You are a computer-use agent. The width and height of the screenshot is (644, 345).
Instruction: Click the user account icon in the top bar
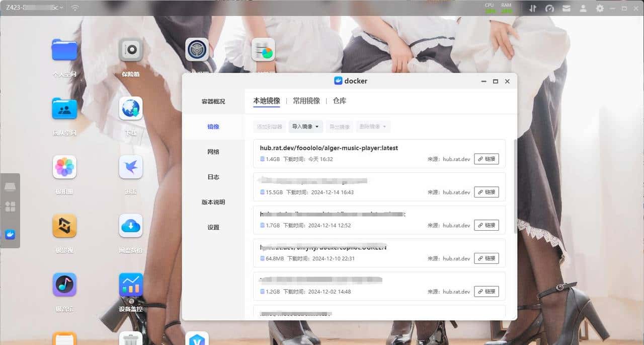point(583,8)
